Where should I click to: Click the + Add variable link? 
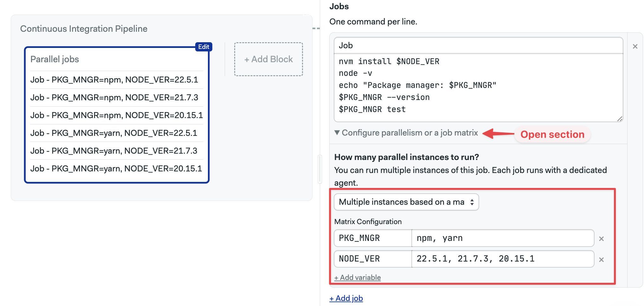[357, 277]
